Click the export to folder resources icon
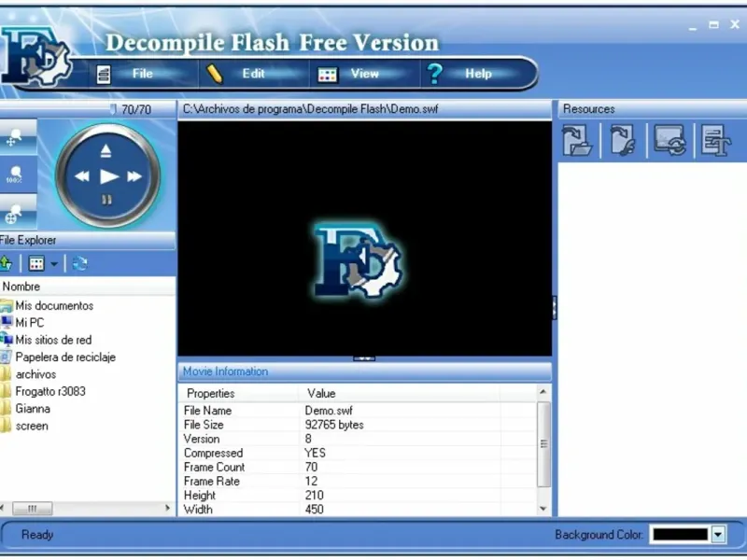The width and height of the screenshot is (747, 560). click(x=577, y=141)
